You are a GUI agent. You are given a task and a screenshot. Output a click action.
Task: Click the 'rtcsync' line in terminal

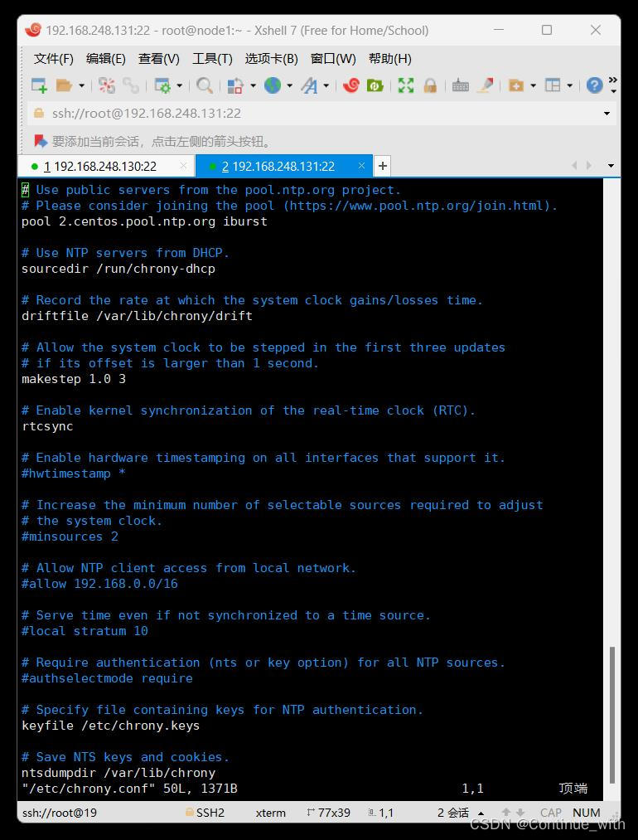(47, 426)
